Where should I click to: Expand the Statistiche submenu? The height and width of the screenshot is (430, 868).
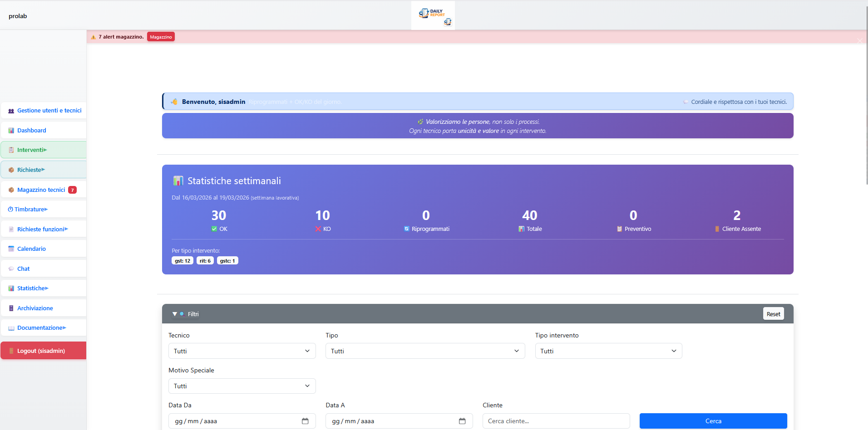47,288
